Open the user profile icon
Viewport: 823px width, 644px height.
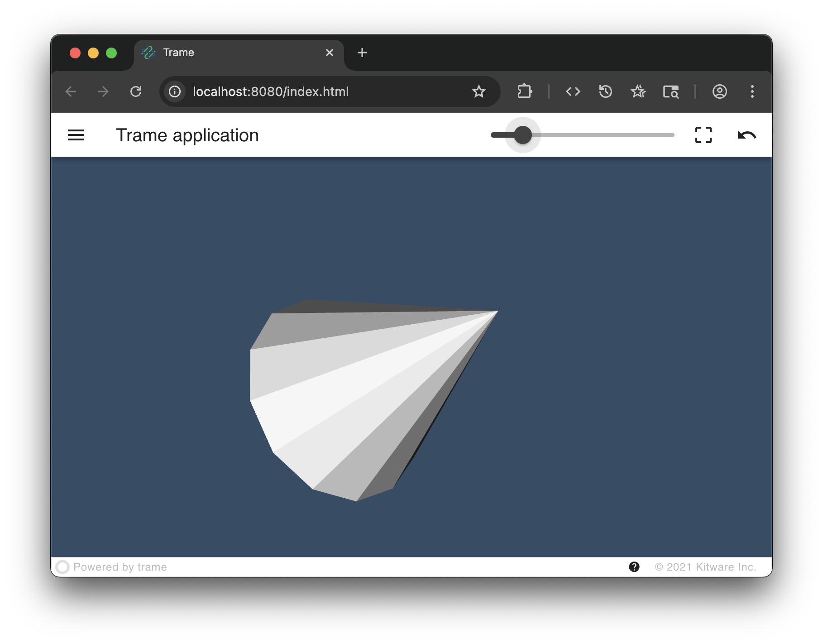pos(719,91)
